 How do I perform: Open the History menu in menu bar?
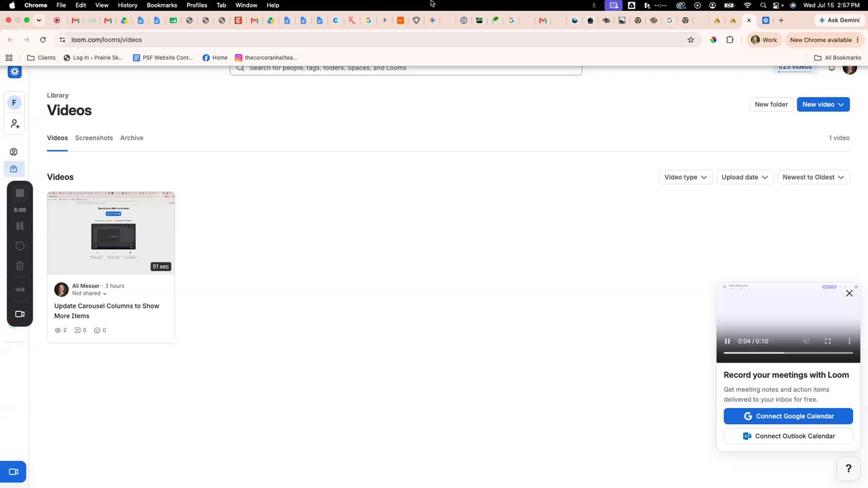pos(127,5)
